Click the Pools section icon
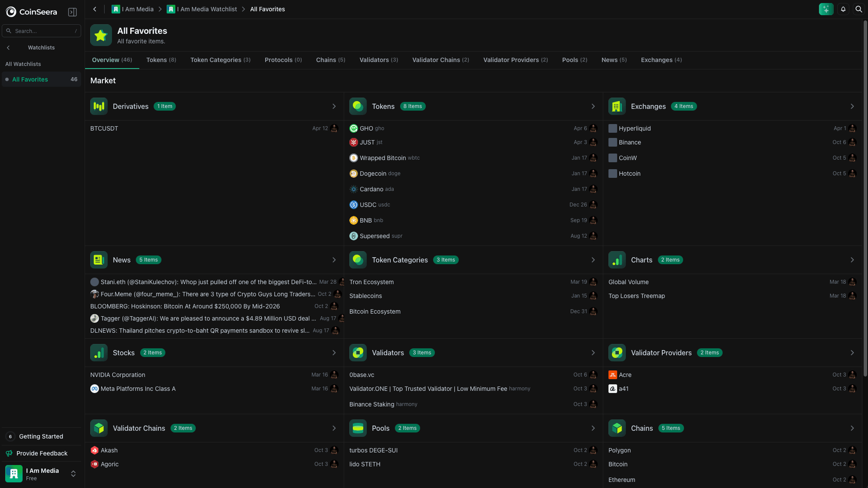868x488 pixels. 358,428
